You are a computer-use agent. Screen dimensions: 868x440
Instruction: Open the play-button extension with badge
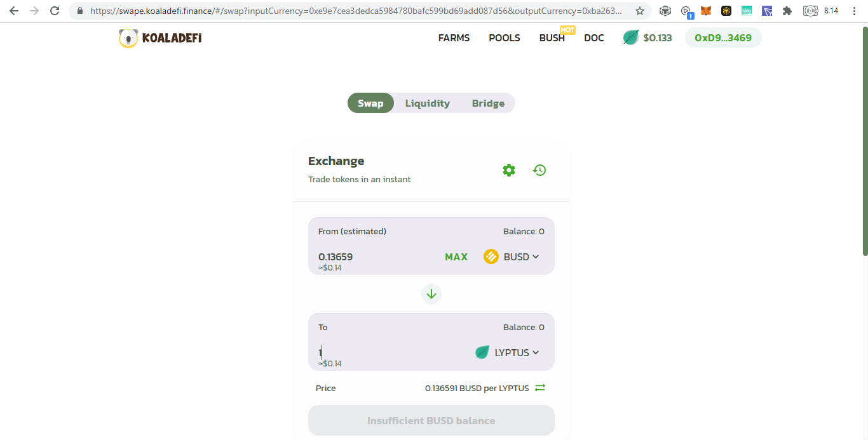pyautogui.click(x=686, y=11)
